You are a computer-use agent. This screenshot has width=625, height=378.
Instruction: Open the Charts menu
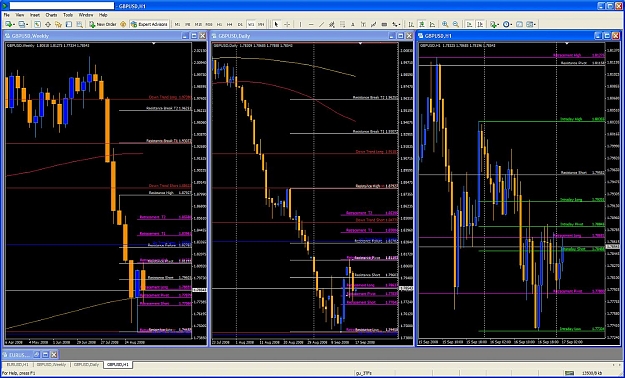coord(51,15)
